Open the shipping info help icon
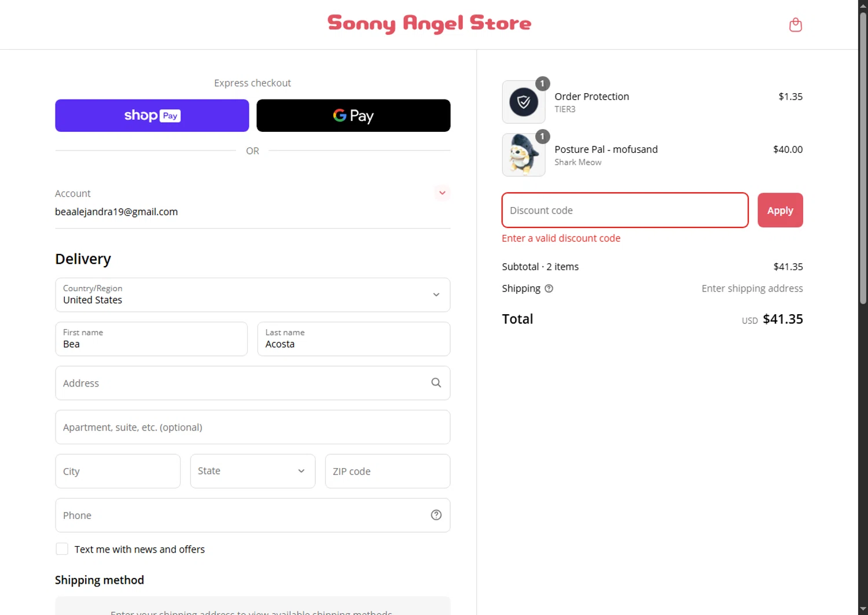Screen dimensions: 868x615 tap(549, 289)
